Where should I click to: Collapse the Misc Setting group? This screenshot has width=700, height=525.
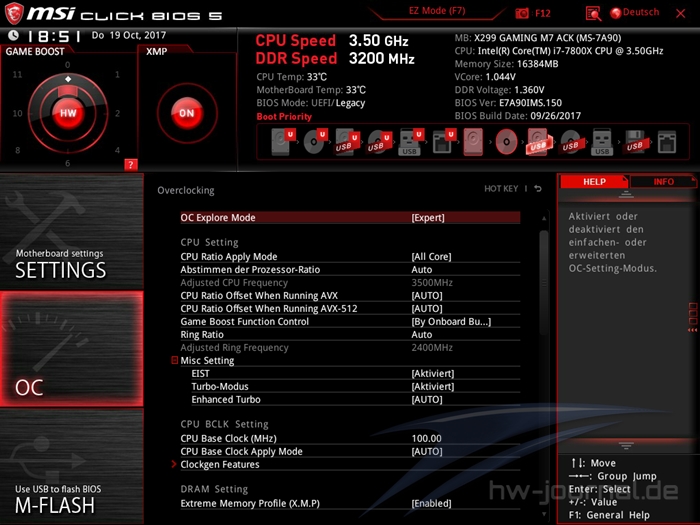tap(175, 360)
